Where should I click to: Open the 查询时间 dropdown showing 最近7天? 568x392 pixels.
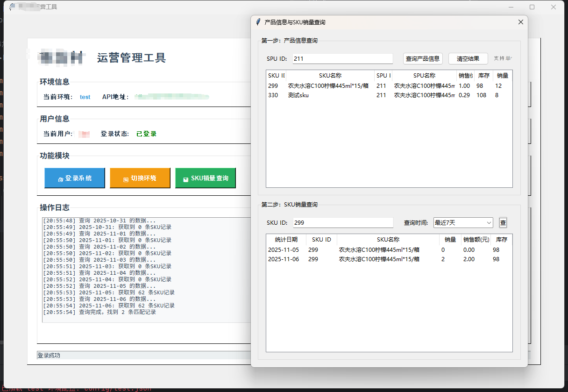tap(463, 223)
